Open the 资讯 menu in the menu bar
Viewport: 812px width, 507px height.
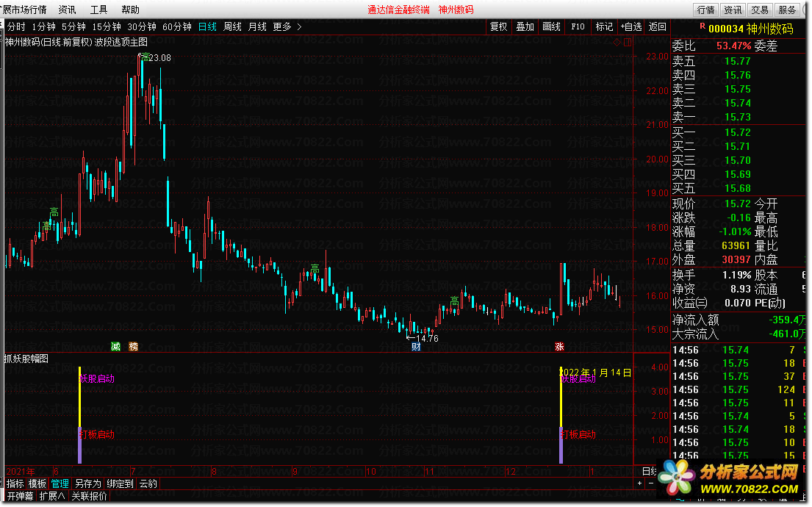point(67,10)
